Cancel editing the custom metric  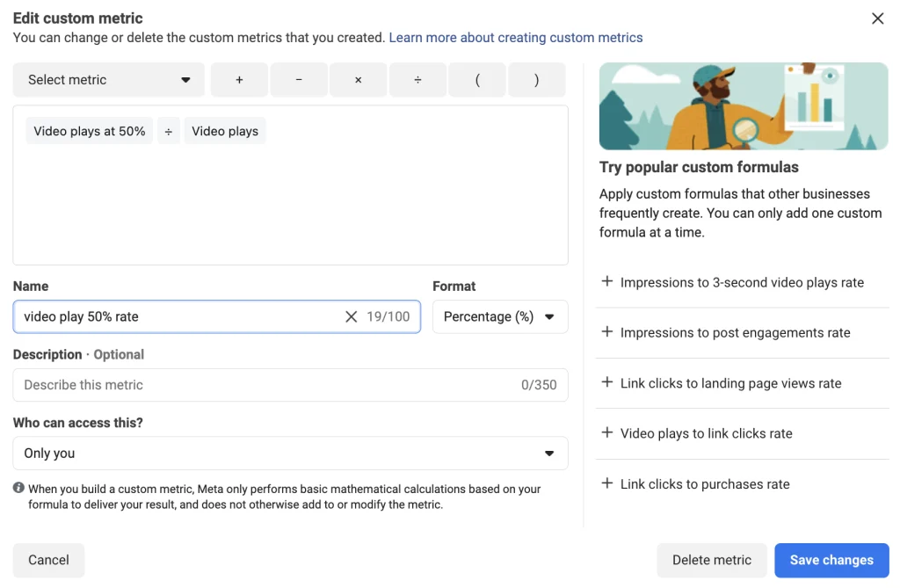[x=48, y=560]
